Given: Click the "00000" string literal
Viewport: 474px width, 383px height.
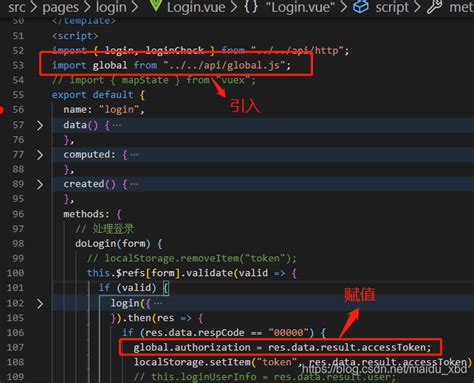Looking at the screenshot, I should [288, 333].
